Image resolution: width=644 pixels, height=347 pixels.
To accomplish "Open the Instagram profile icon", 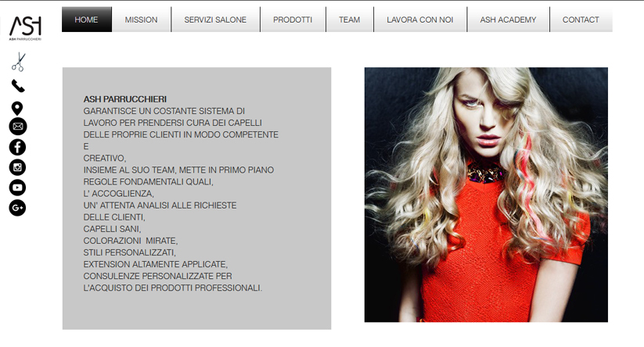I will coord(17,167).
